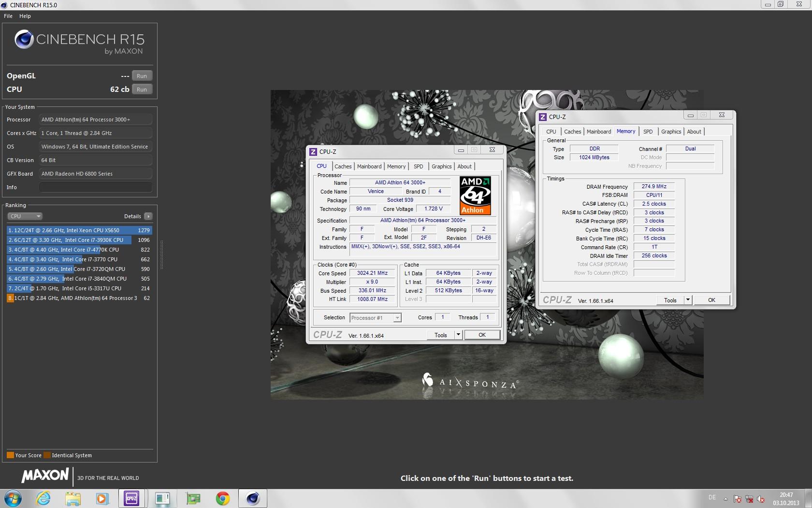Select the Core i7-4770K ranking row

pyautogui.click(x=79, y=250)
